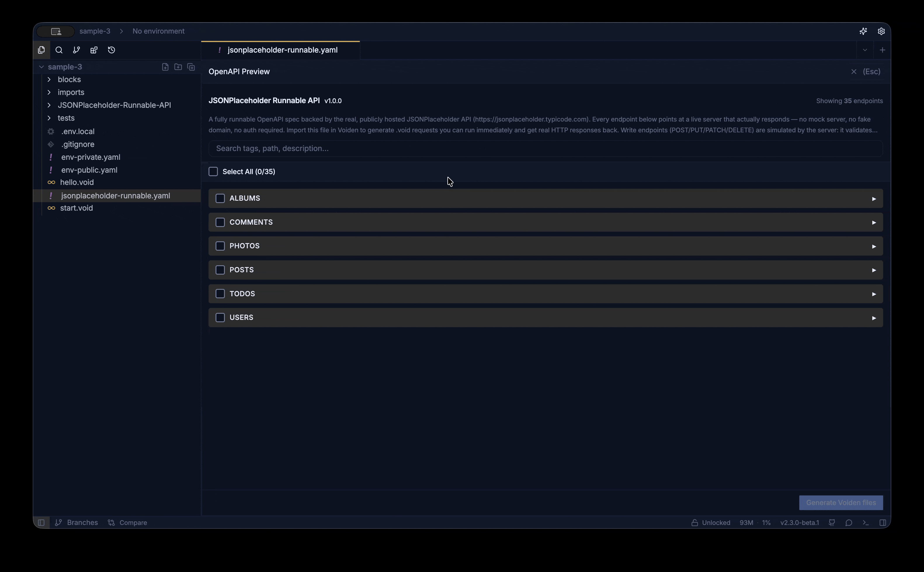Viewport: 924px width, 572px height.
Task: Expand the POSTS group arrow
Action: (x=874, y=270)
